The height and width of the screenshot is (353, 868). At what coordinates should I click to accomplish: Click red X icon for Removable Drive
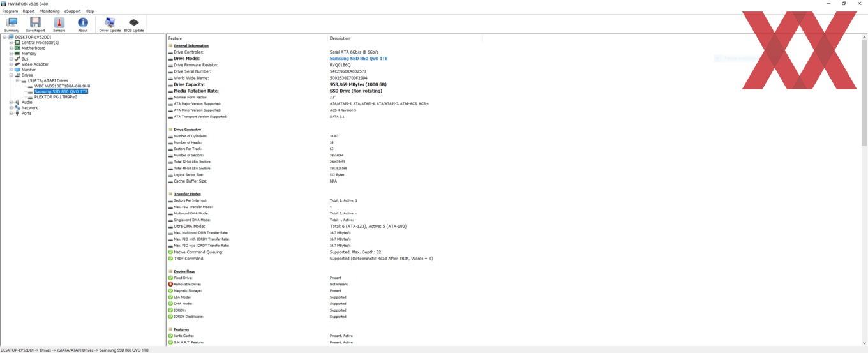coord(170,284)
